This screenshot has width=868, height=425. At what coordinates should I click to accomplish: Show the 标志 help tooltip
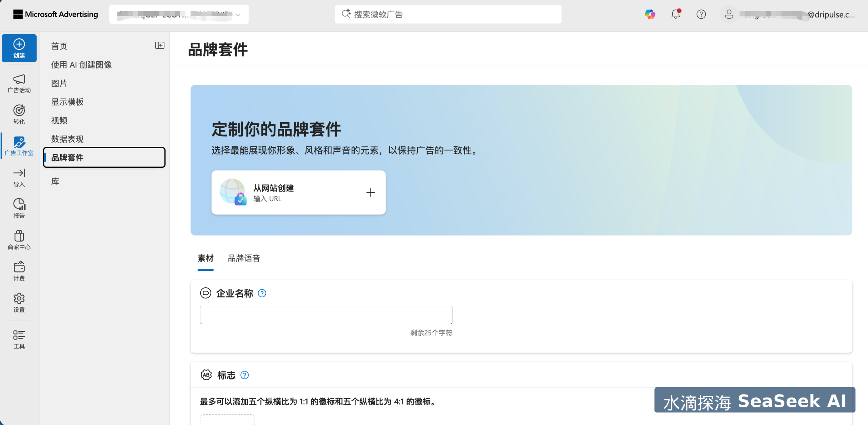[244, 375]
